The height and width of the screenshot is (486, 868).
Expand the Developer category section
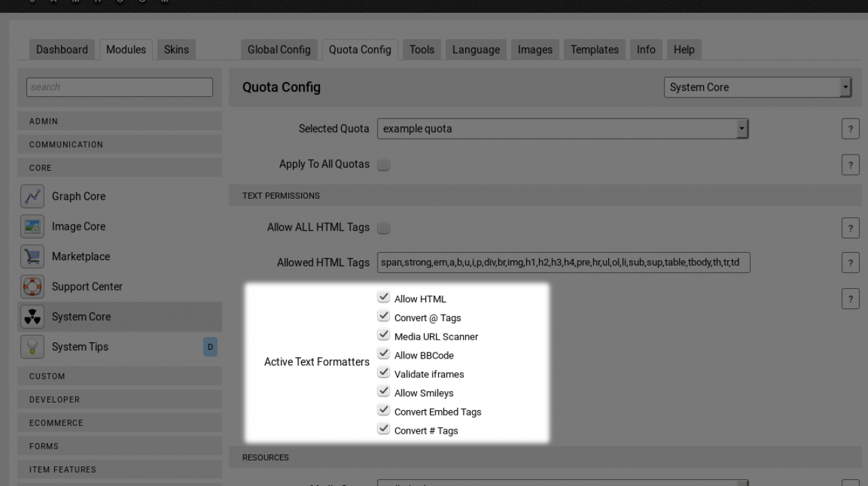click(x=119, y=399)
